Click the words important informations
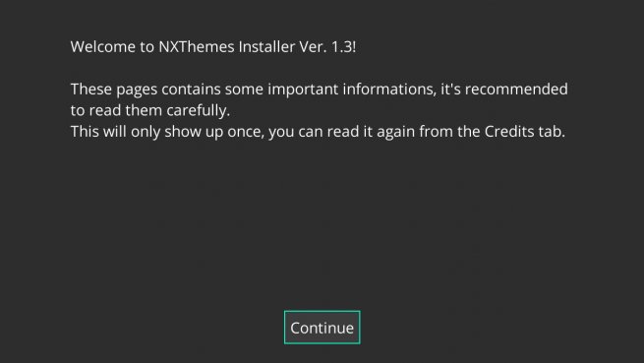The width and height of the screenshot is (644, 363). click(352, 90)
